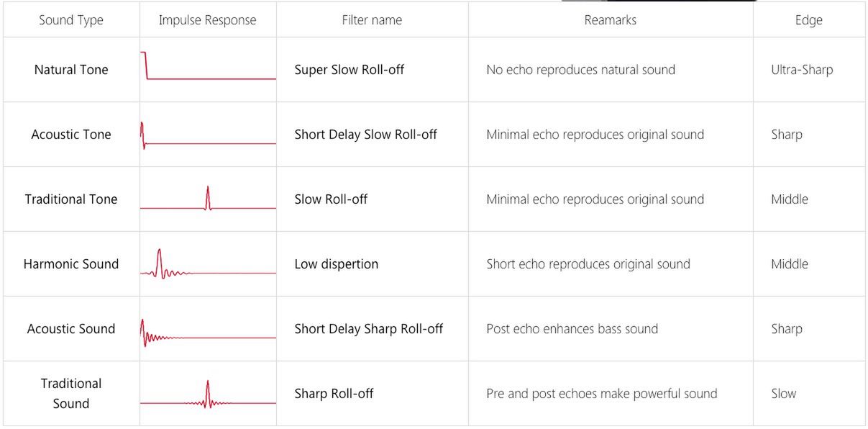Click the Low dispertion impulse response graph
Screen dimensions: 868x429
tap(208, 264)
